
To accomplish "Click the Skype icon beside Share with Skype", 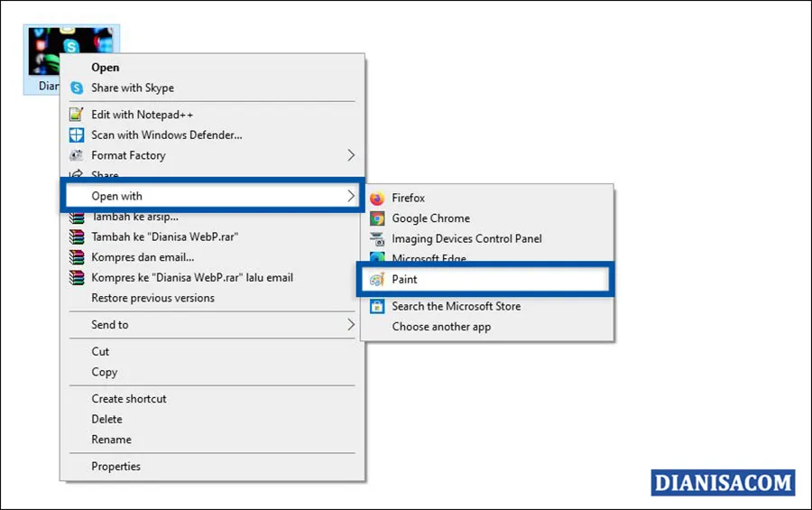I will [77, 88].
